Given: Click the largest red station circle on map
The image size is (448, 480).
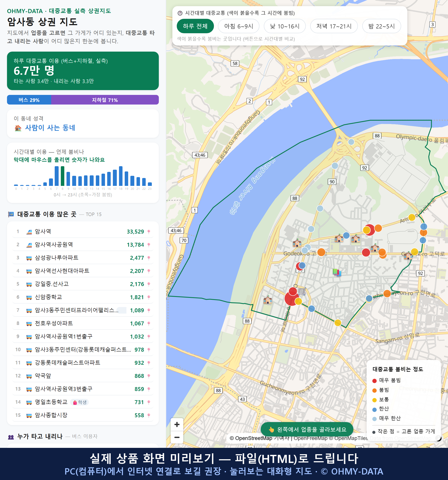Looking at the screenshot, I should (x=292, y=298).
